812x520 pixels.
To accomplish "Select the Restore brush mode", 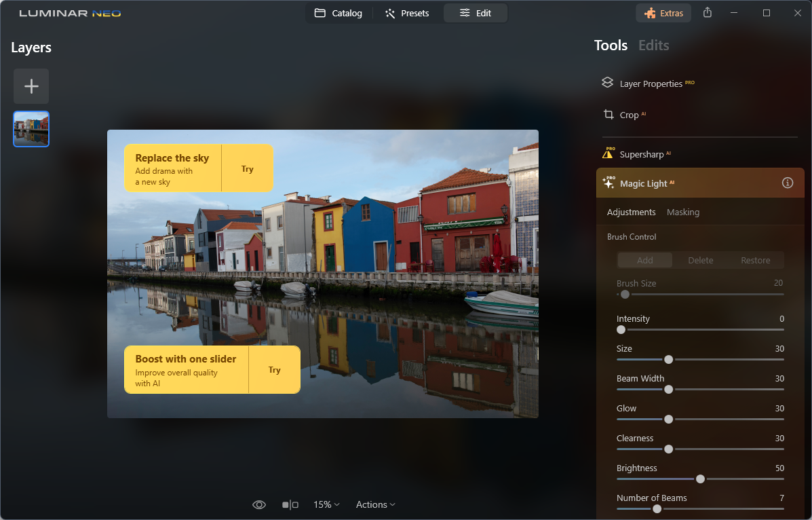I will tap(755, 260).
